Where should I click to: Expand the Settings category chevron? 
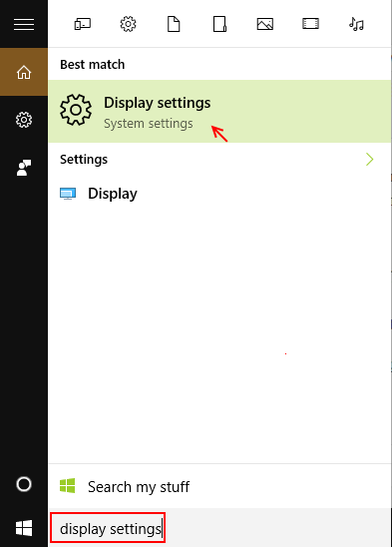[x=370, y=160]
